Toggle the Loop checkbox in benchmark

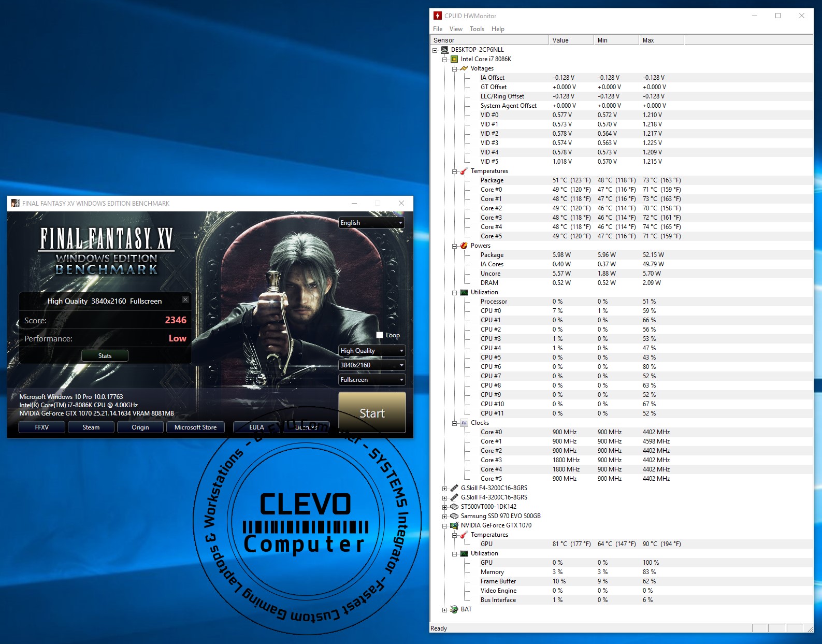pos(380,335)
